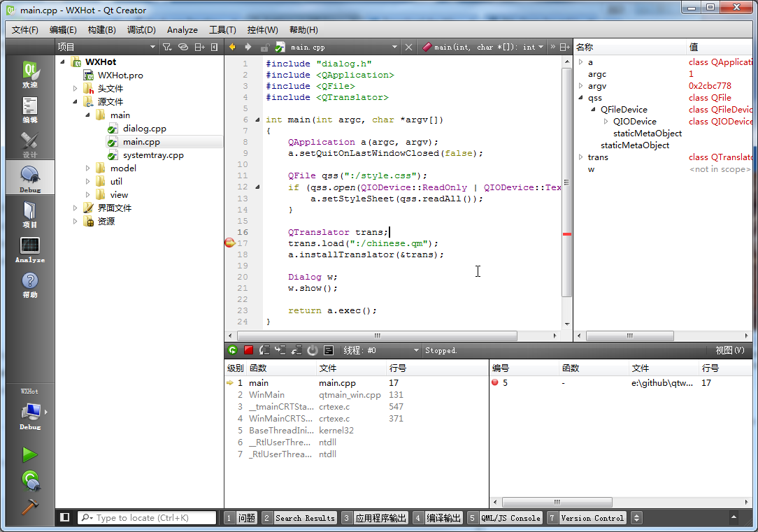Click the green Run button
Screen dimensions: 758x532
(30, 454)
